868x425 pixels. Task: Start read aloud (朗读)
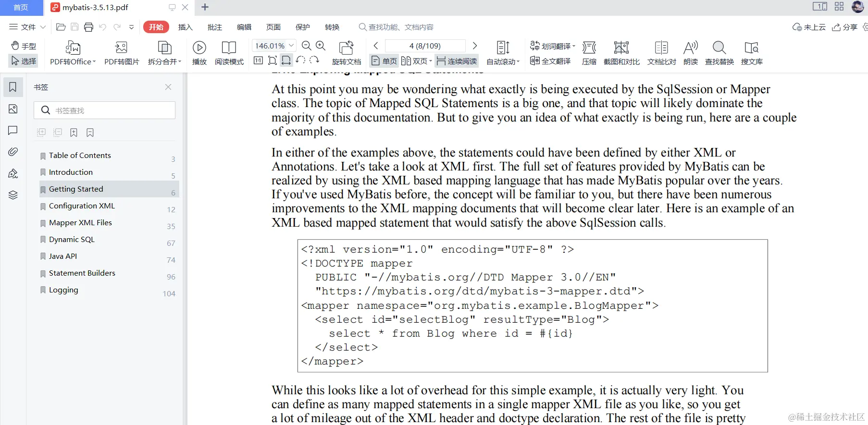(x=691, y=53)
